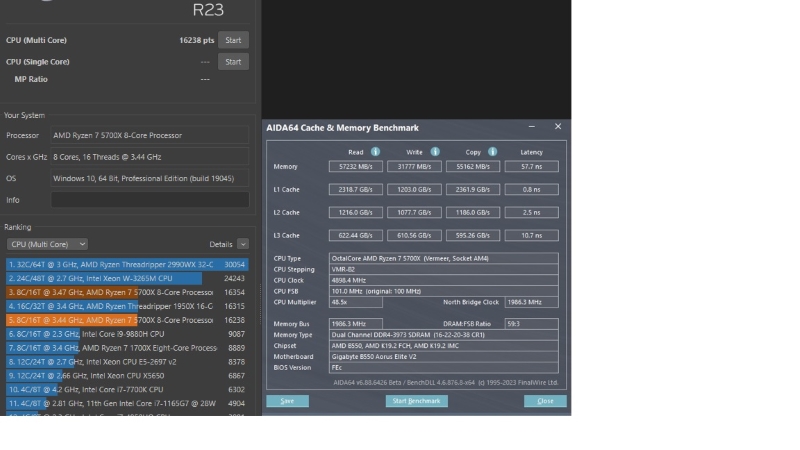Click L2 Cache Copy value 1186.0 GB/s

pos(473,212)
